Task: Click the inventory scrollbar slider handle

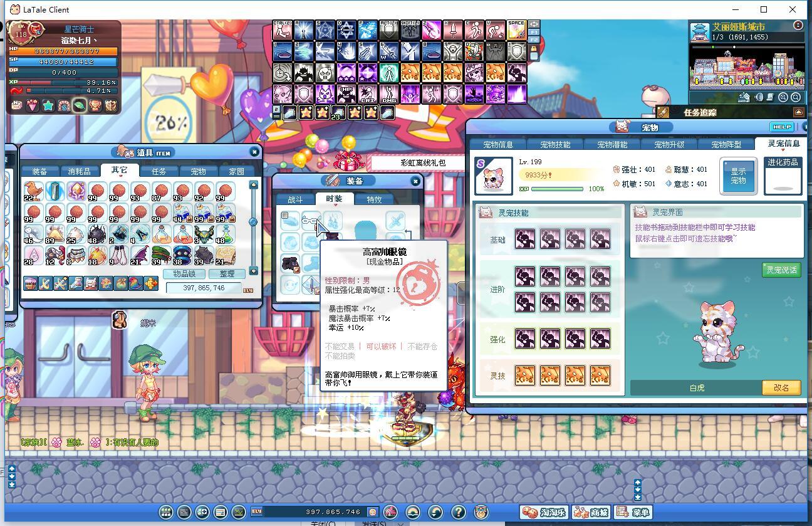Action: 253,221
